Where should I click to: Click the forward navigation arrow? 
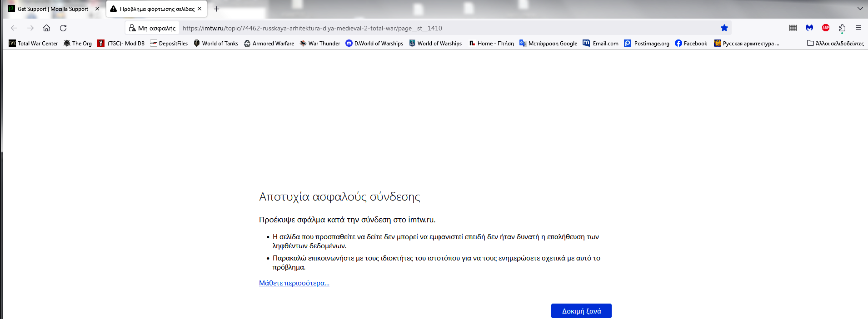(x=30, y=28)
